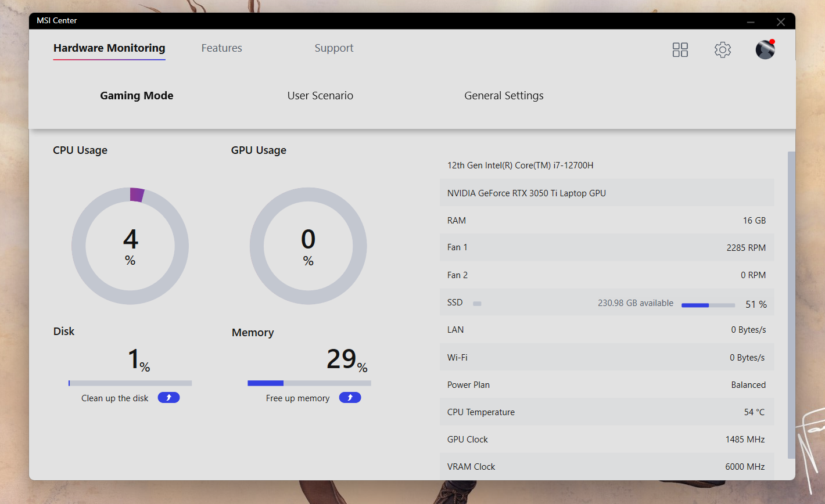The image size is (825, 504).
Task: Click the 'Disk' heading
Action: pyautogui.click(x=64, y=332)
